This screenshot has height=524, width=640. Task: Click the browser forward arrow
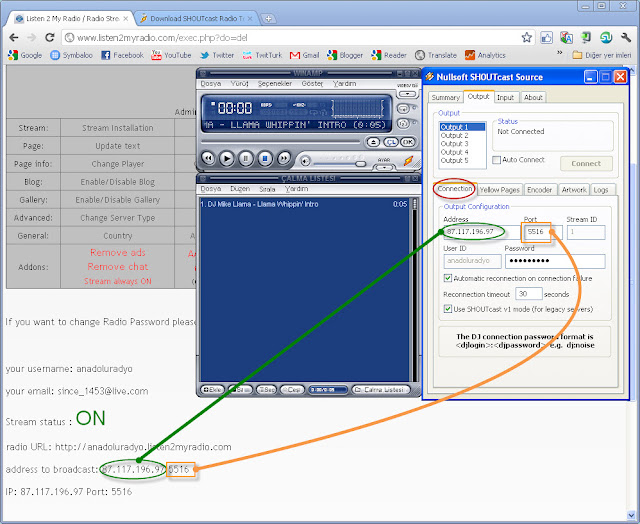tap(32, 38)
